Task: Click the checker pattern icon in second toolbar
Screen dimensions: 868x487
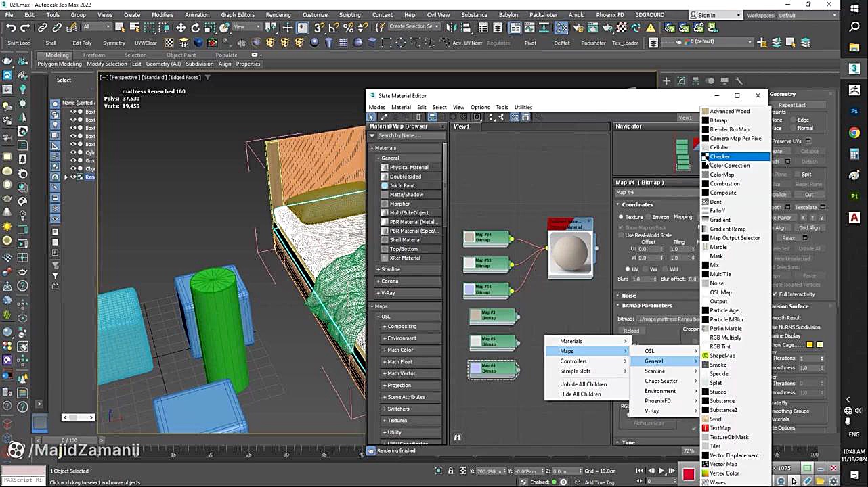Action: point(169,43)
